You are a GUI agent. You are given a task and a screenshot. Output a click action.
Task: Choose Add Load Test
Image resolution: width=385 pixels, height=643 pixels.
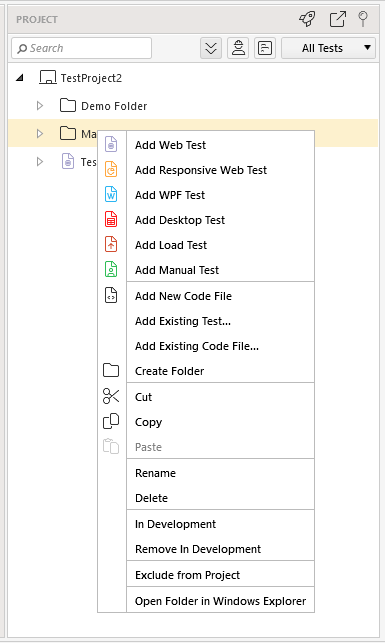[220, 245]
